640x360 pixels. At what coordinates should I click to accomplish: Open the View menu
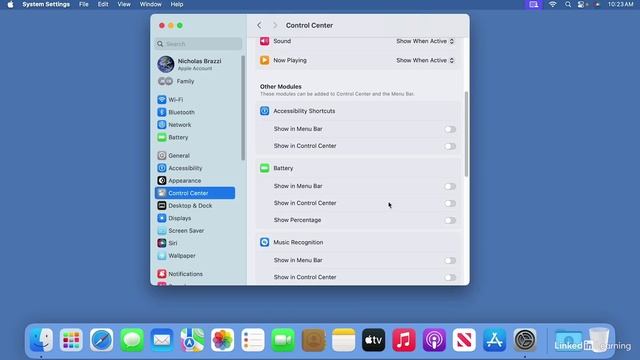tap(124, 4)
